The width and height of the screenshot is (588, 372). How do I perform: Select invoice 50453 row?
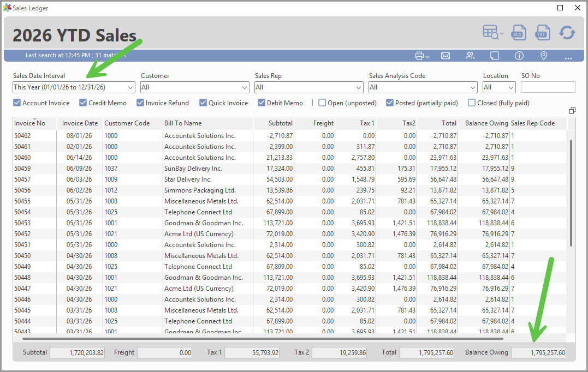pos(289,223)
